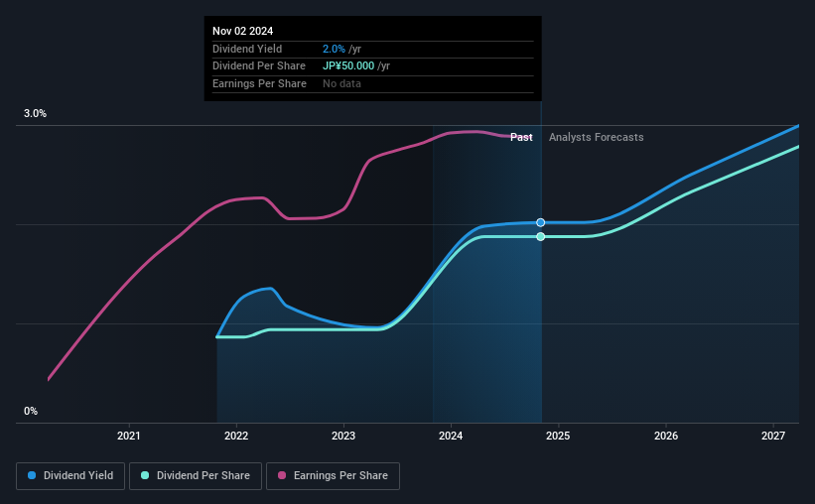Toggle the Dividend Yield legend button
The height and width of the screenshot is (504, 815).
tap(70, 476)
